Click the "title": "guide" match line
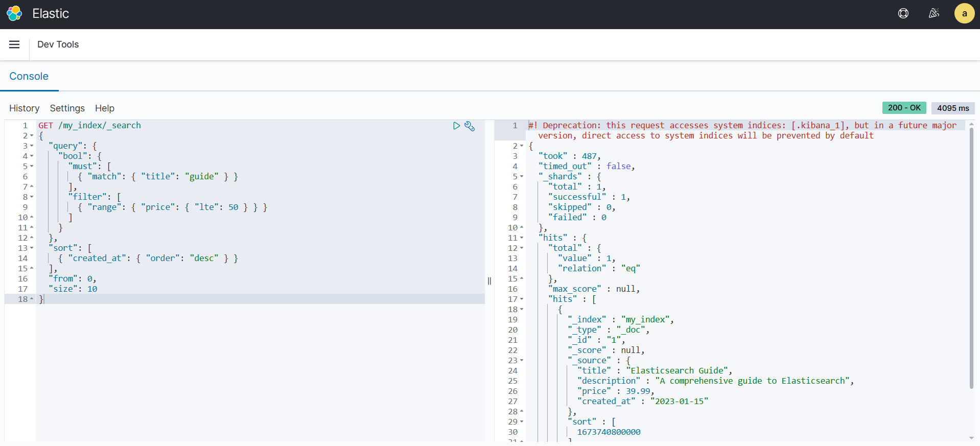Viewport: 980px width, 446px height. pos(158,177)
